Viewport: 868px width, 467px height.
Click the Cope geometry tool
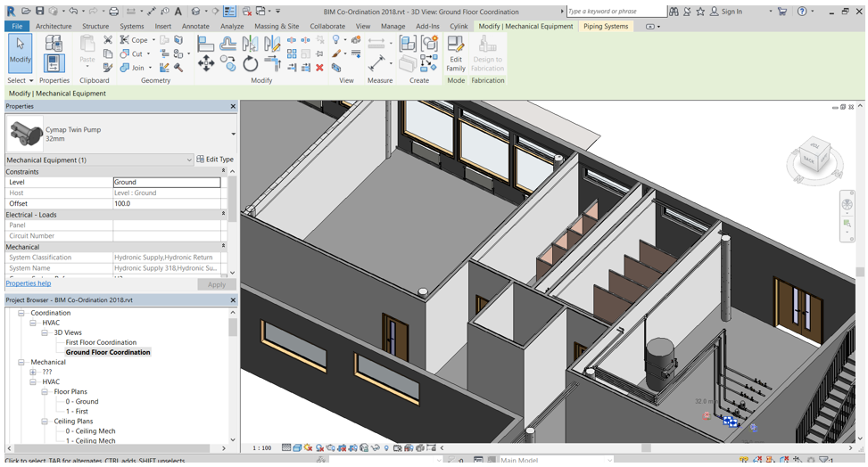pos(134,40)
